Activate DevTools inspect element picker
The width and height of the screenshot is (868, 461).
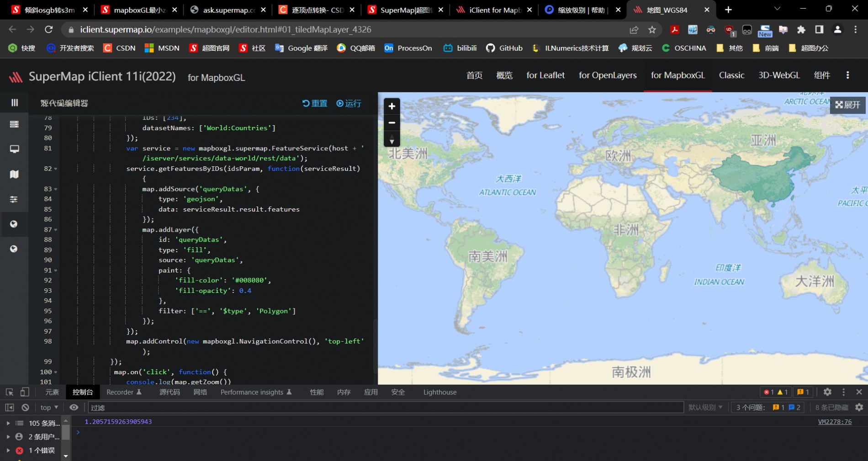(x=9, y=392)
